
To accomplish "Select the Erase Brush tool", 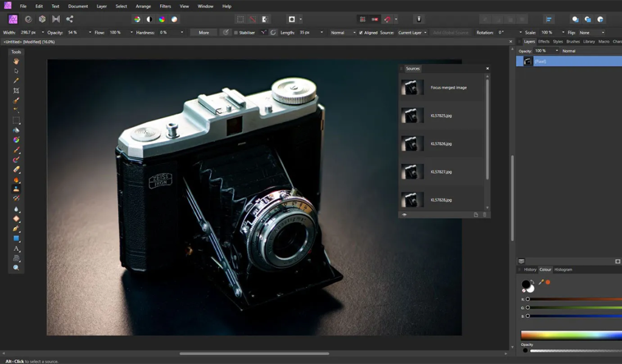I will [16, 169].
